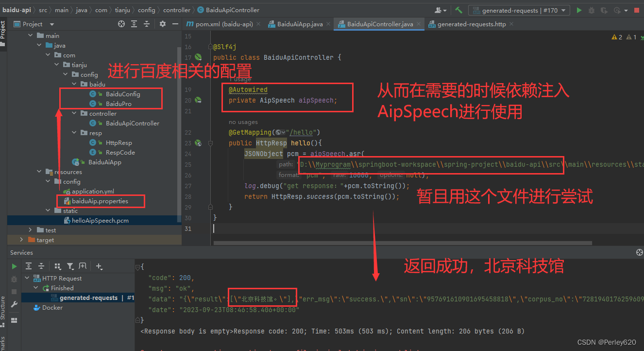Click the Services wrench settings icon
This screenshot has height=351, width=644.
pyautogui.click(x=14, y=304)
